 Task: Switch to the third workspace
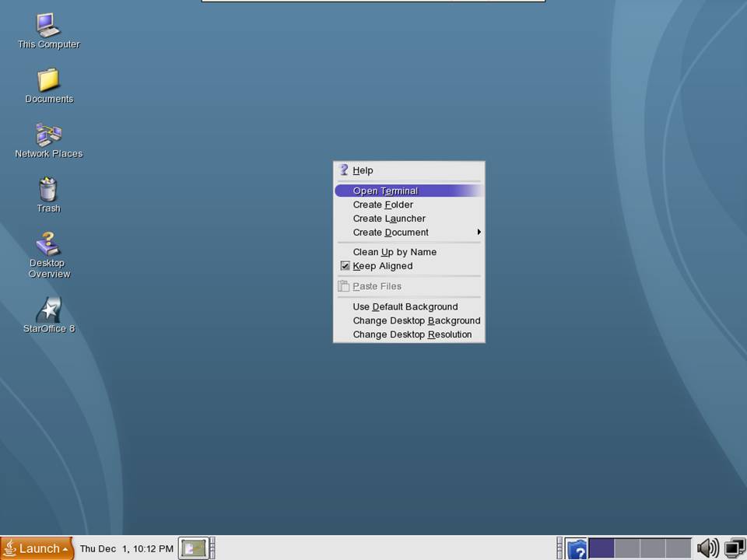tap(653, 548)
